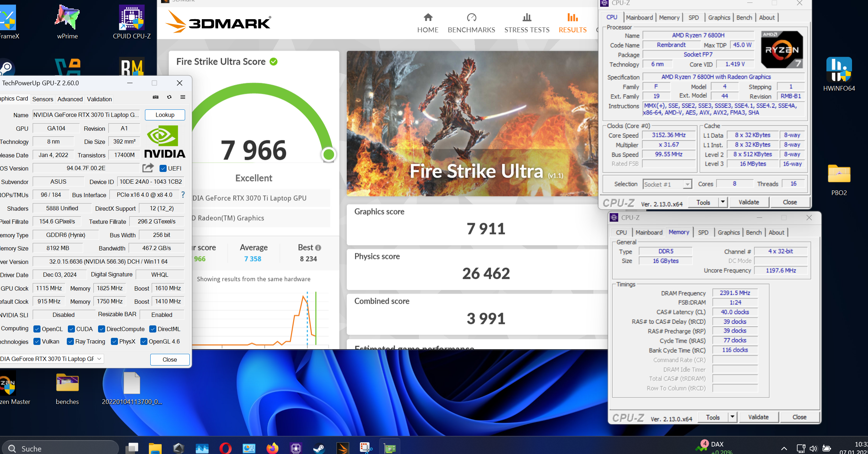868x454 pixels.
Task: Open Steam from the taskbar
Action: point(319,448)
